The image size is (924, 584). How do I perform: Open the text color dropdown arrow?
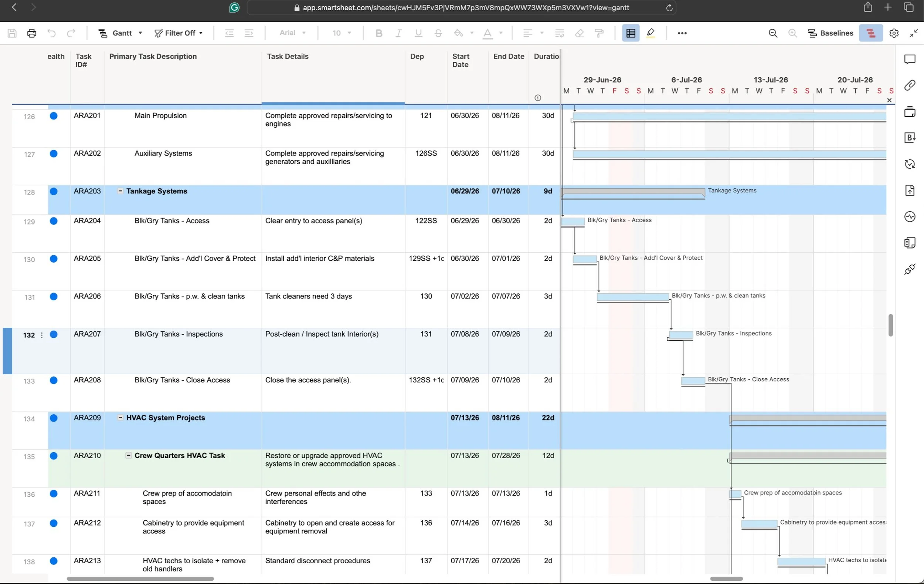[x=501, y=33]
